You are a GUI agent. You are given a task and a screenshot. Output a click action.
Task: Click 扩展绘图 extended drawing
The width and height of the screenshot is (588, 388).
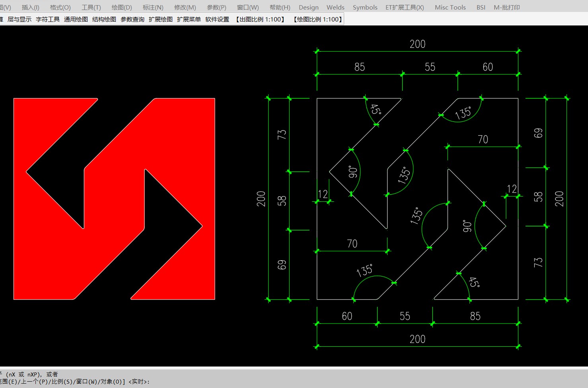pyautogui.click(x=161, y=19)
